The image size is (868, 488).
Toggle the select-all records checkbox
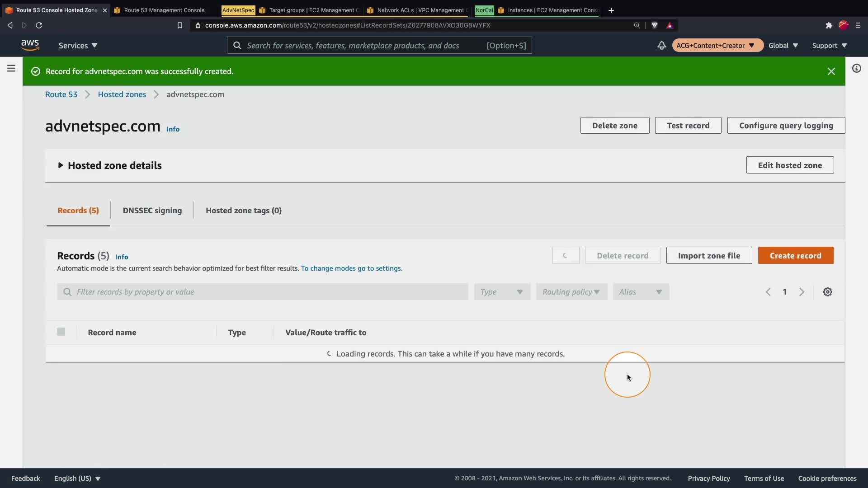coord(61,332)
